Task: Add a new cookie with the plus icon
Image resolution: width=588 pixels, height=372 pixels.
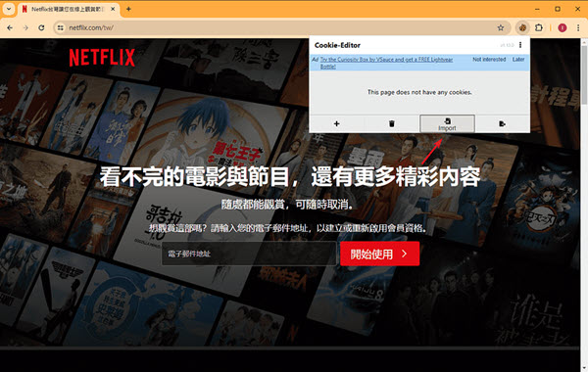Action: coord(336,123)
